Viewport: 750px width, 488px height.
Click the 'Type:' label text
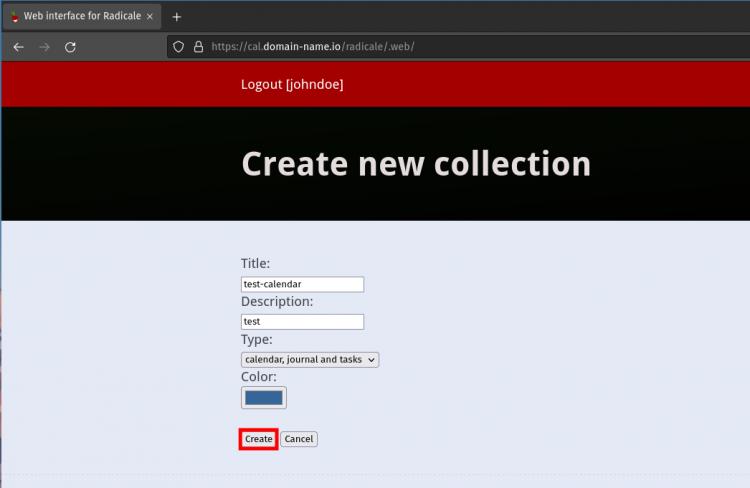(x=258, y=340)
